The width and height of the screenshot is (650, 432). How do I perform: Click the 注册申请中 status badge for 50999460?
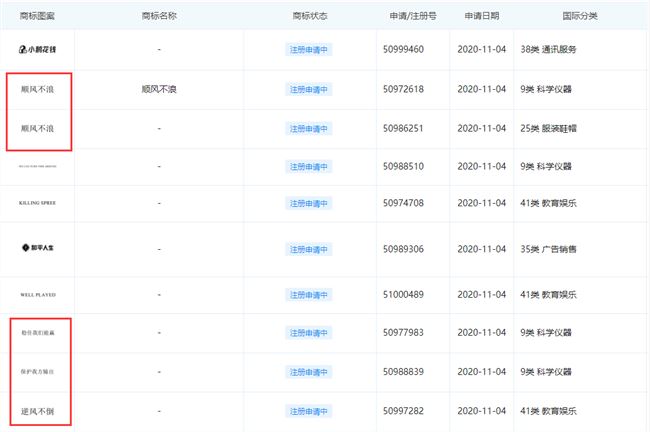308,50
